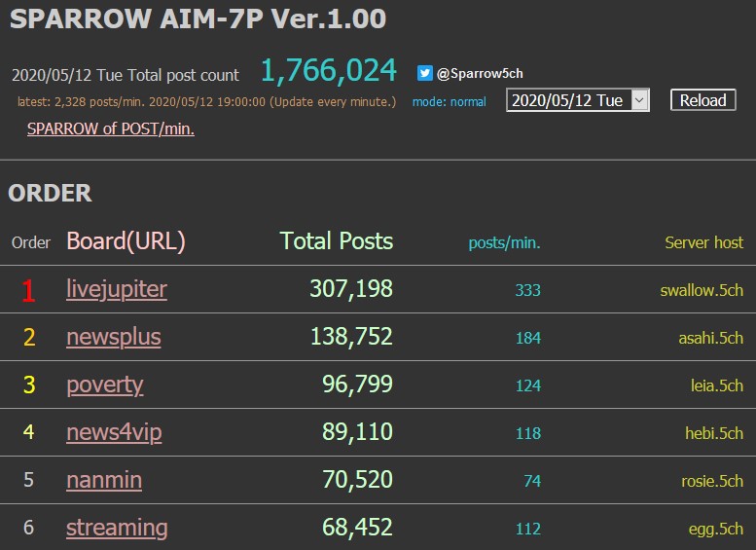Click the mode: normal label
The image size is (756, 550).
[450, 102]
